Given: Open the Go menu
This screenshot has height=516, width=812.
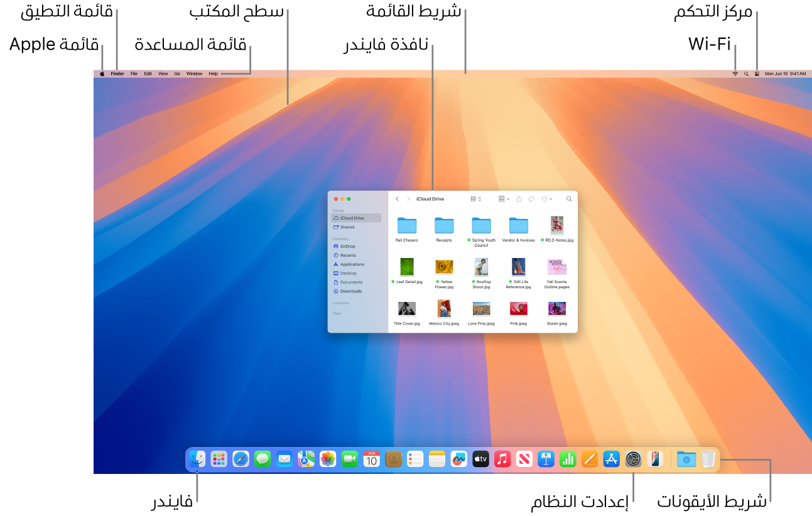Looking at the screenshot, I should [x=176, y=73].
